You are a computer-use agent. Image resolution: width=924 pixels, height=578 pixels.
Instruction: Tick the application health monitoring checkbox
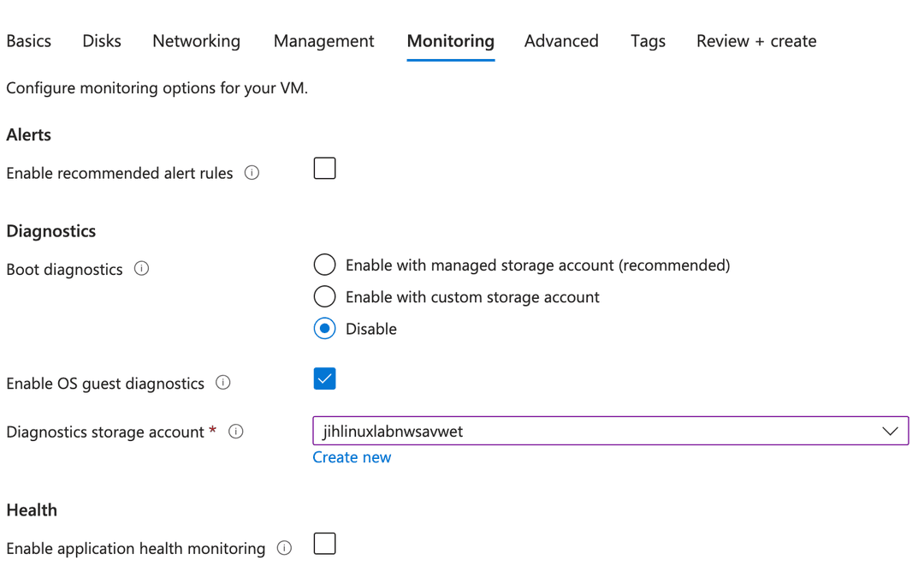click(x=324, y=544)
